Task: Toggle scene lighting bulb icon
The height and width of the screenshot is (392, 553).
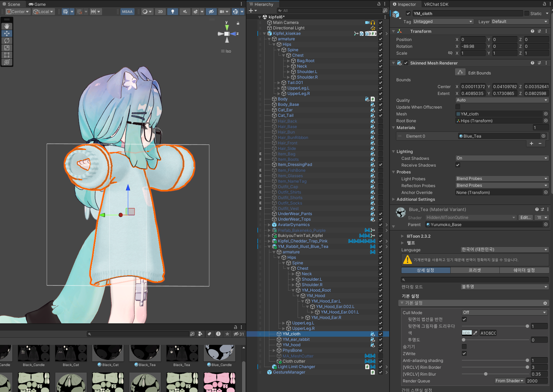Action: (x=173, y=12)
